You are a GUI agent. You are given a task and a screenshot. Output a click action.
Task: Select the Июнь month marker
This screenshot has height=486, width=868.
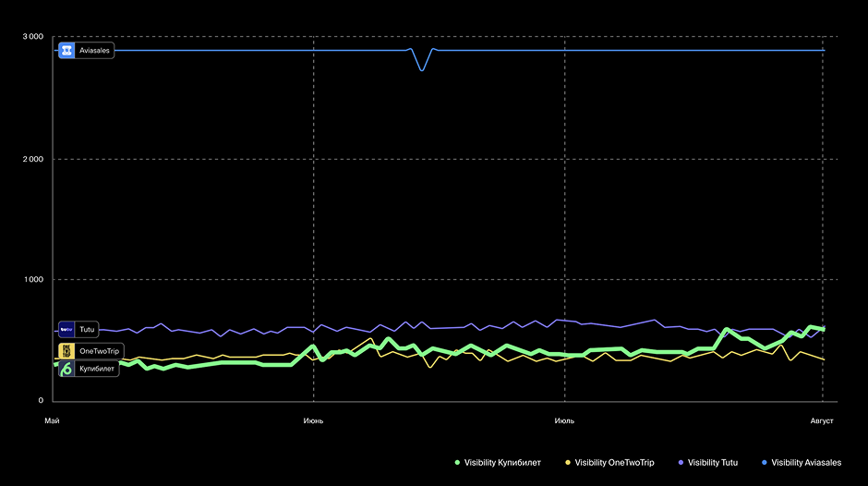tap(313, 421)
